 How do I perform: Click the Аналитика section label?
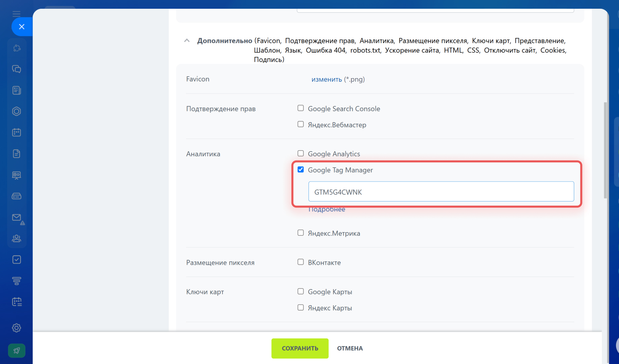tap(203, 154)
